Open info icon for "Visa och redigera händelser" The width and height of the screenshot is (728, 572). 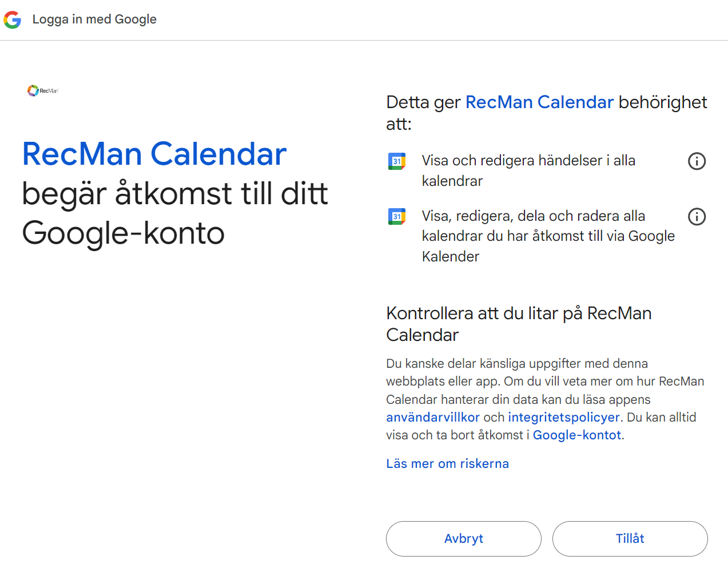click(x=697, y=161)
